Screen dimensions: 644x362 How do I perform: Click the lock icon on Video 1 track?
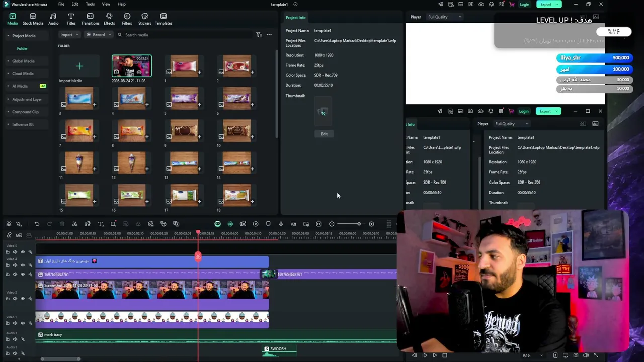coord(8,323)
